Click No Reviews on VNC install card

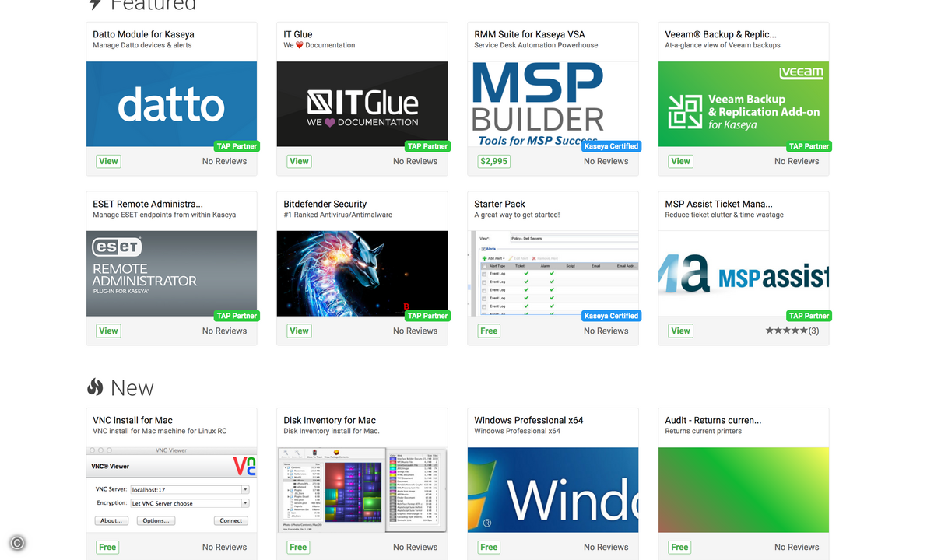coord(224,547)
